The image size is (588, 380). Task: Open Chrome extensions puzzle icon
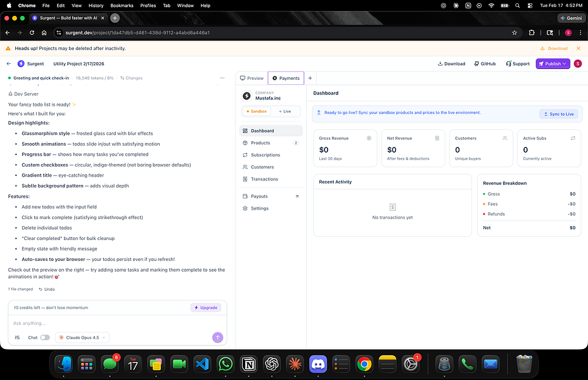coord(532,32)
